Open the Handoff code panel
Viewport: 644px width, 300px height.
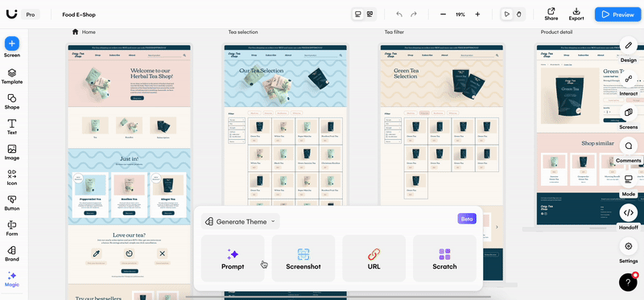pyautogui.click(x=628, y=212)
